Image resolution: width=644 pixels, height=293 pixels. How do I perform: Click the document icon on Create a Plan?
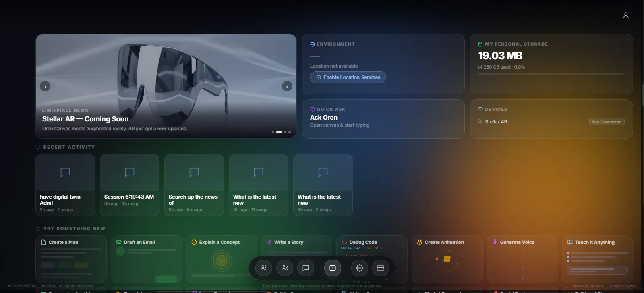pos(43,242)
